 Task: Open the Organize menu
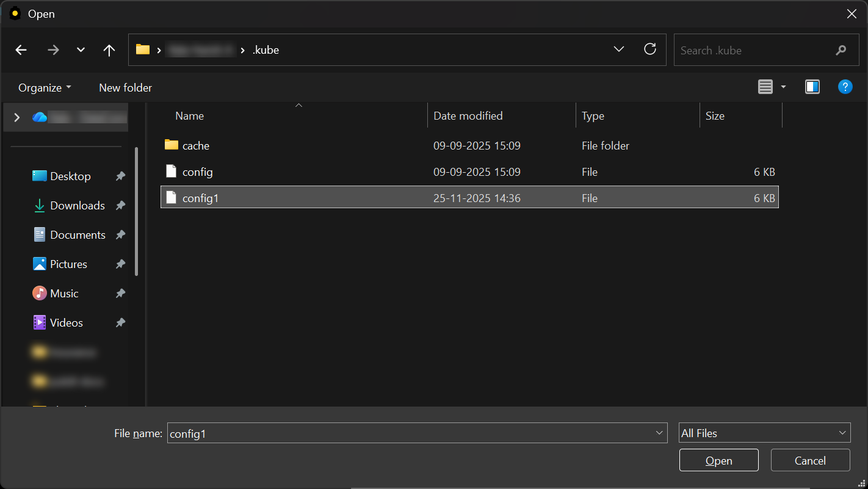(x=45, y=88)
